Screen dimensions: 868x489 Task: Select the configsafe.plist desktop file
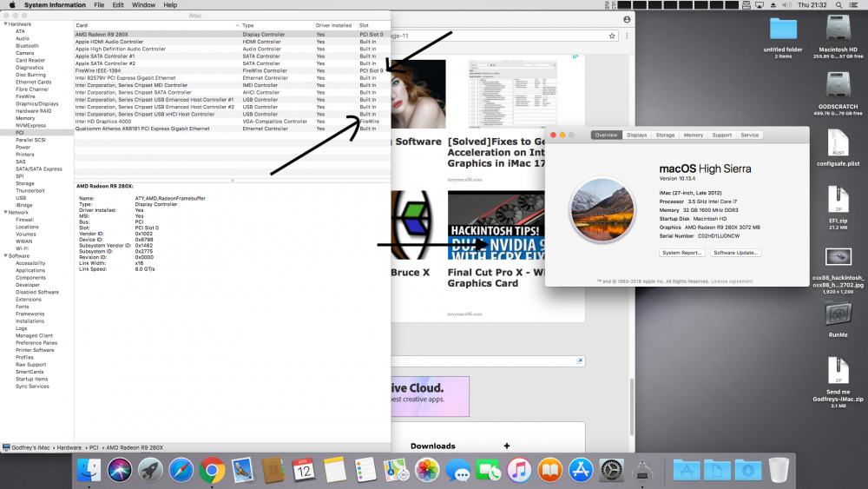point(838,148)
